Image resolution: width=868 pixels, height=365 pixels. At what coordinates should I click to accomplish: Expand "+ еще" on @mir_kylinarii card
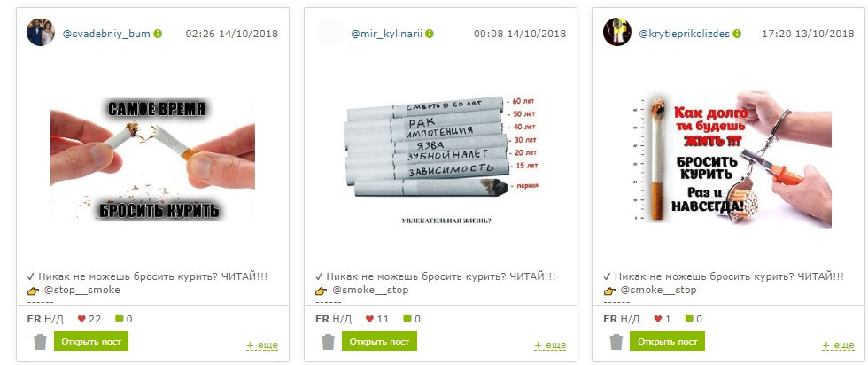tap(550, 345)
